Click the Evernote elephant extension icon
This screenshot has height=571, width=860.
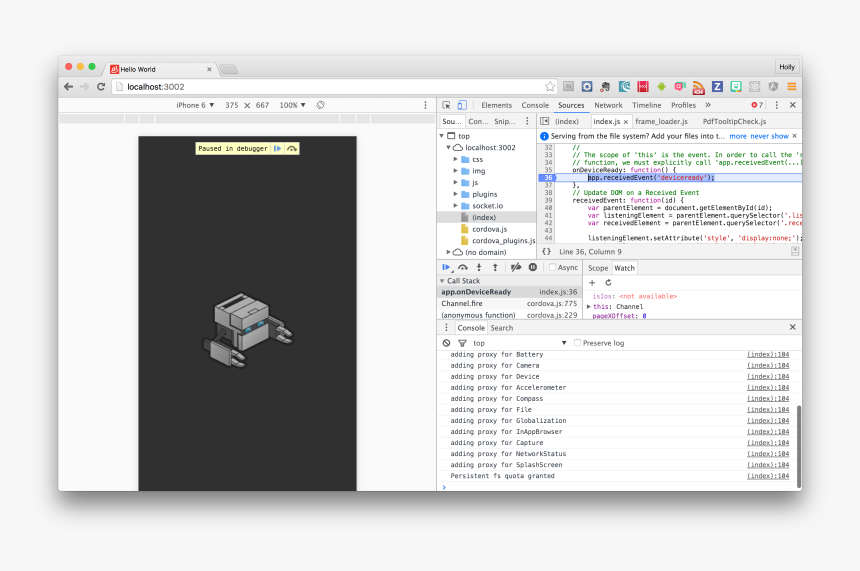tap(605, 87)
